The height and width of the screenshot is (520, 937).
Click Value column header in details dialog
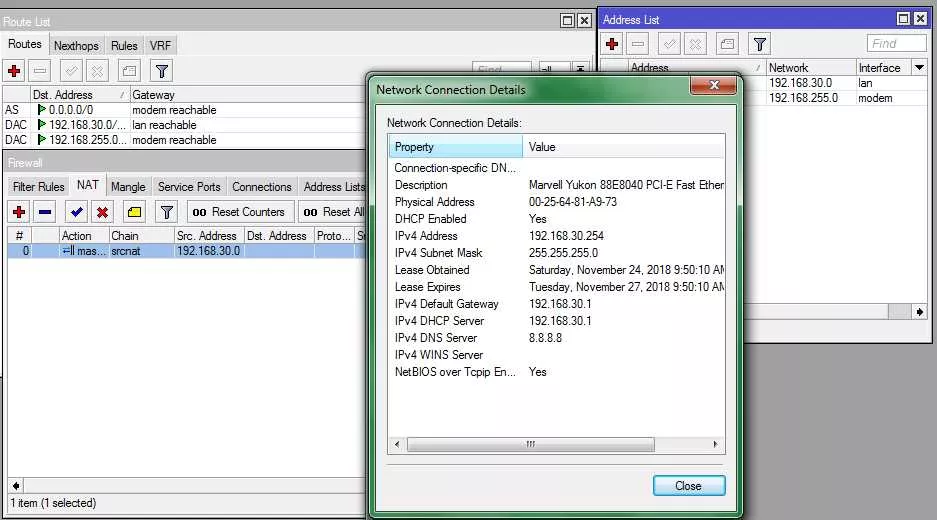click(624, 146)
